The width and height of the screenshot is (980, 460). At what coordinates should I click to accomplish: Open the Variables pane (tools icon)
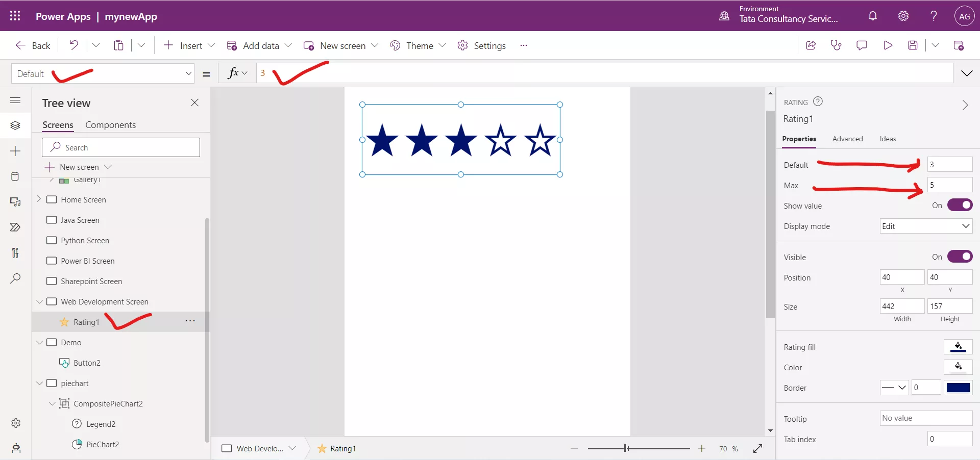15,253
